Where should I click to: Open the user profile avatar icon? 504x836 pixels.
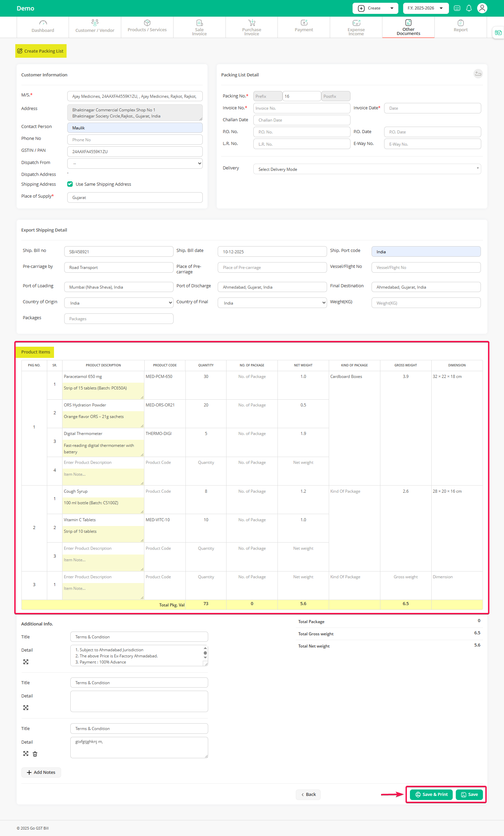[x=482, y=8]
